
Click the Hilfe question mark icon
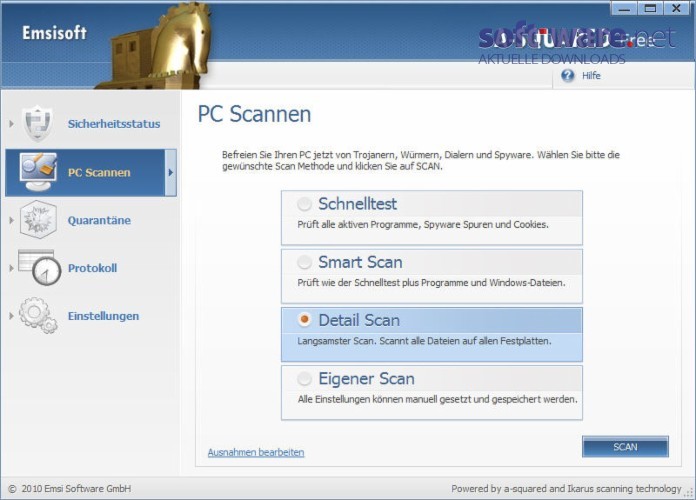coord(567,75)
